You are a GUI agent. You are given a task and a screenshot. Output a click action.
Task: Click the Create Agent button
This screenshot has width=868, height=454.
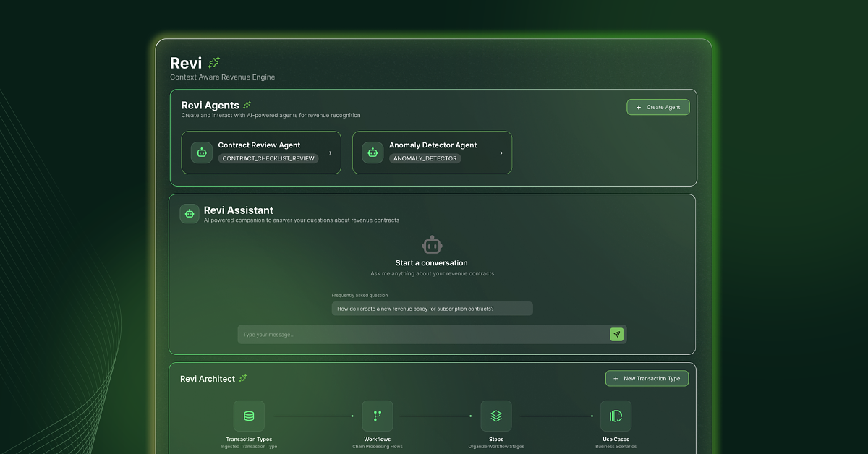pos(658,106)
